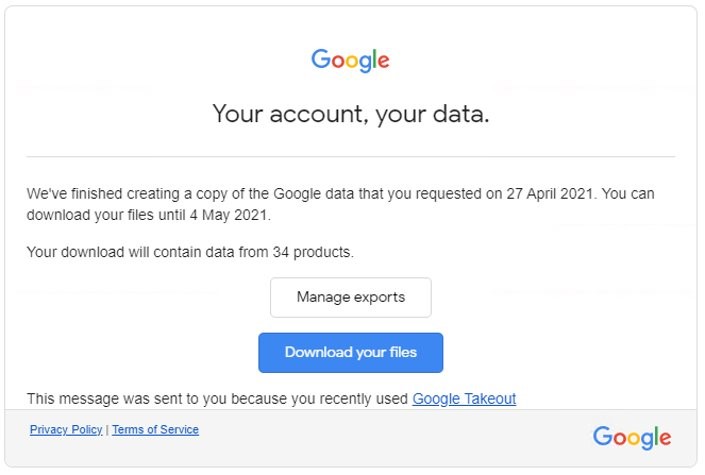
Task: Click the horizontal divider under the heading
Action: coord(350,157)
